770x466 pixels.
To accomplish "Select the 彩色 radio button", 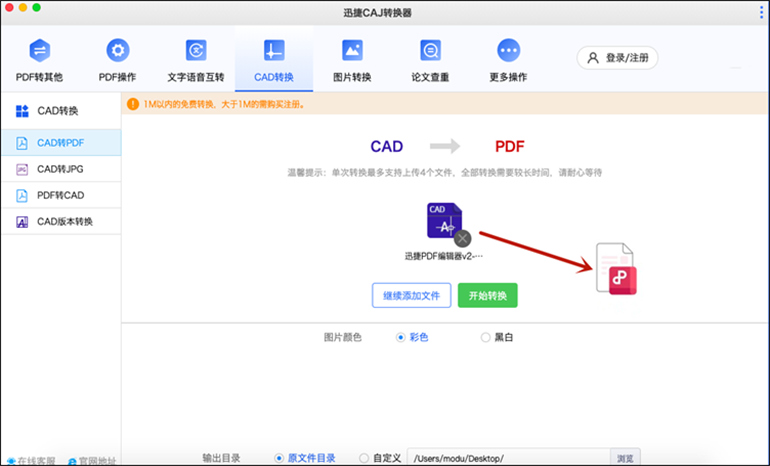I will [401, 337].
